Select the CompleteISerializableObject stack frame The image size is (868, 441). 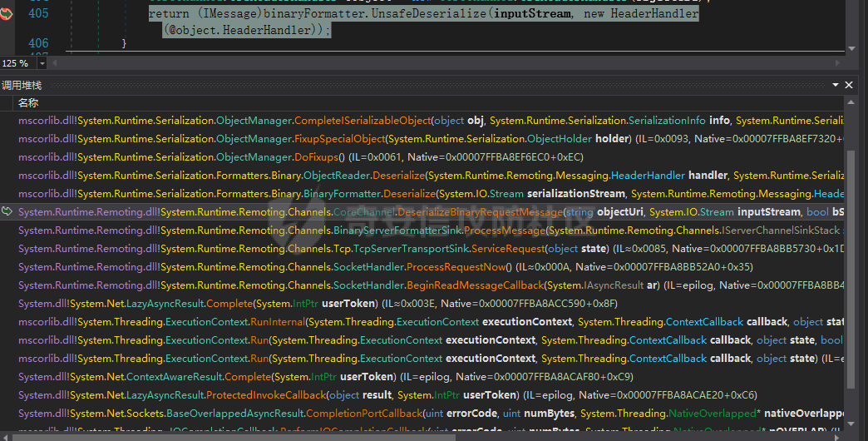click(x=429, y=120)
